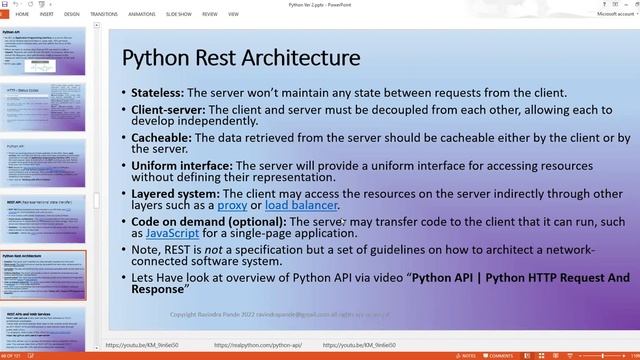640x360 pixels.
Task: Open the File backstage tab
Action: 4,14
